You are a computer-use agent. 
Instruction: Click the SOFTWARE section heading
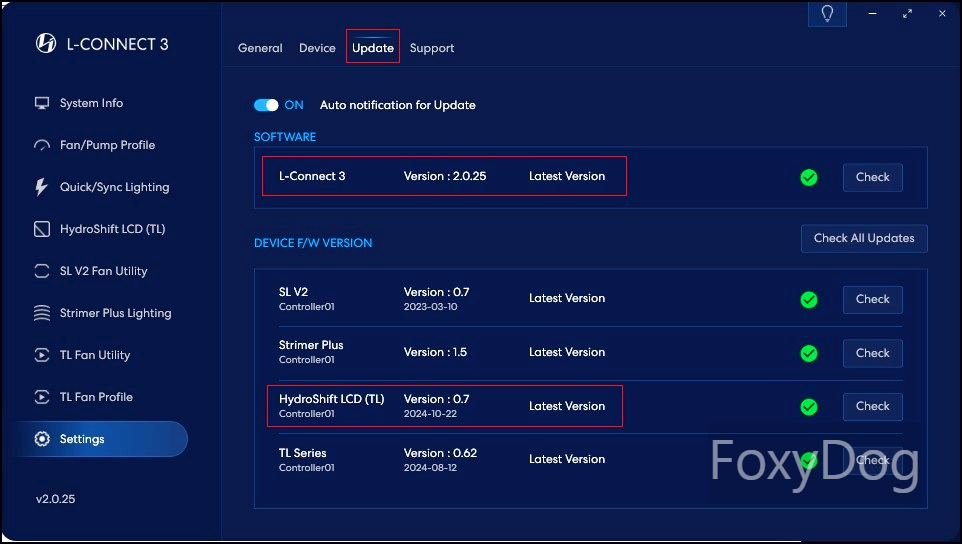(x=285, y=137)
